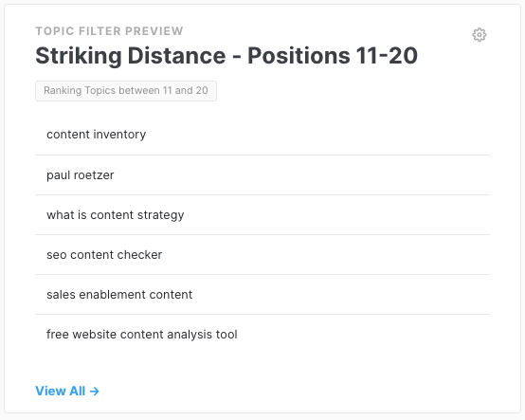
Task: Click the empty card area above View All
Action: point(262,369)
